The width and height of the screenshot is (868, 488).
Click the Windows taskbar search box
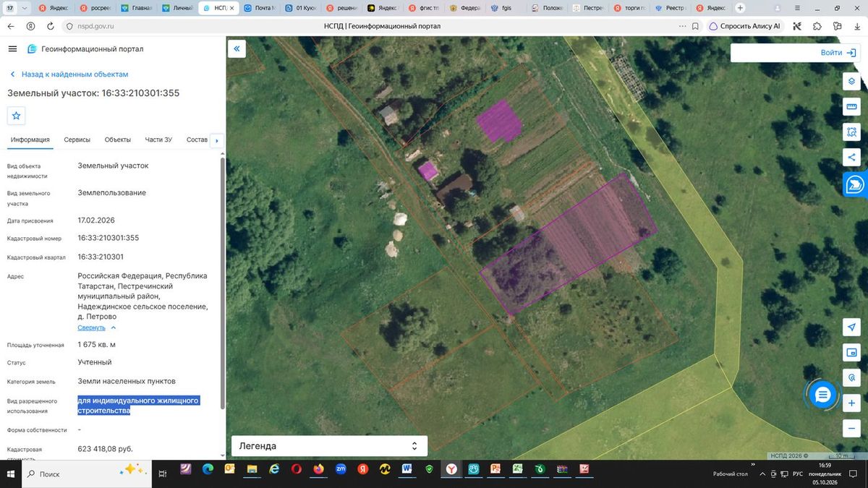pos(87,474)
